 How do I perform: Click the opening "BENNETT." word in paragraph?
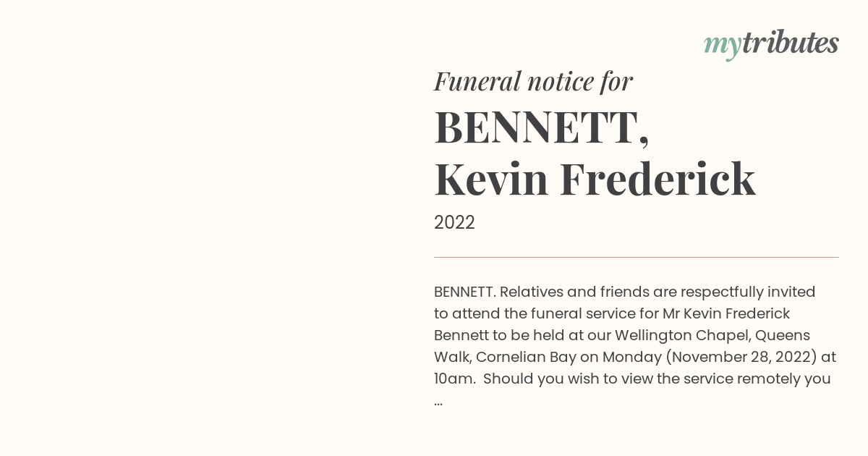click(x=464, y=292)
